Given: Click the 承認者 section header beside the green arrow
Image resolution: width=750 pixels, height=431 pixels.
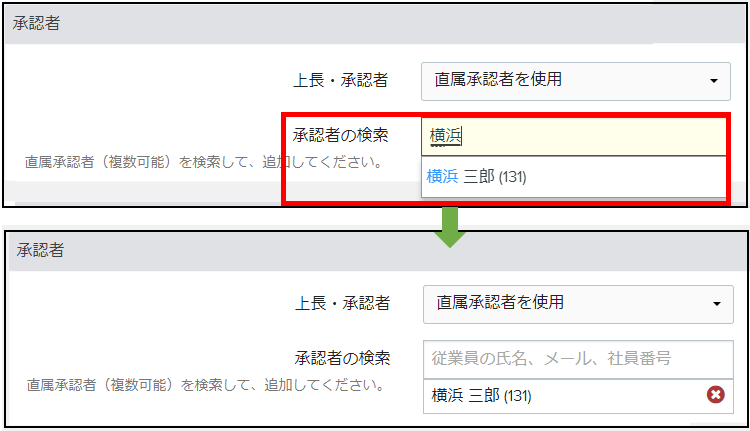Looking at the screenshot, I should pos(40,250).
